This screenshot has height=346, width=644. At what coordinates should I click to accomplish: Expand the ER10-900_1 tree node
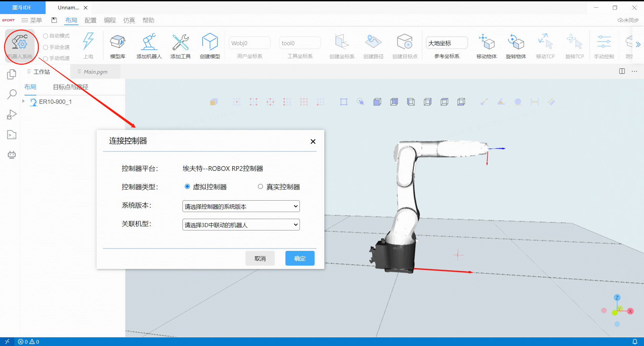(23, 101)
